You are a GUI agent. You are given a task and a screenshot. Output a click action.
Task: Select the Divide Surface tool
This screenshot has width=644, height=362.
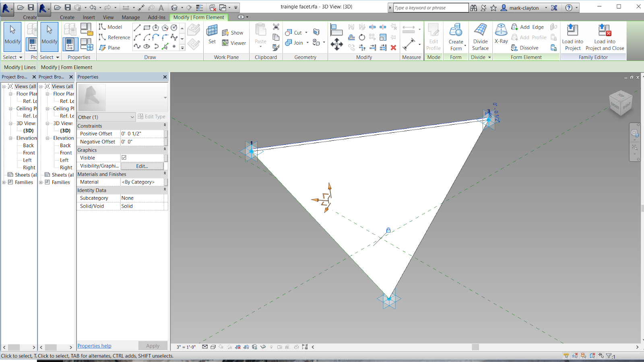480,36
